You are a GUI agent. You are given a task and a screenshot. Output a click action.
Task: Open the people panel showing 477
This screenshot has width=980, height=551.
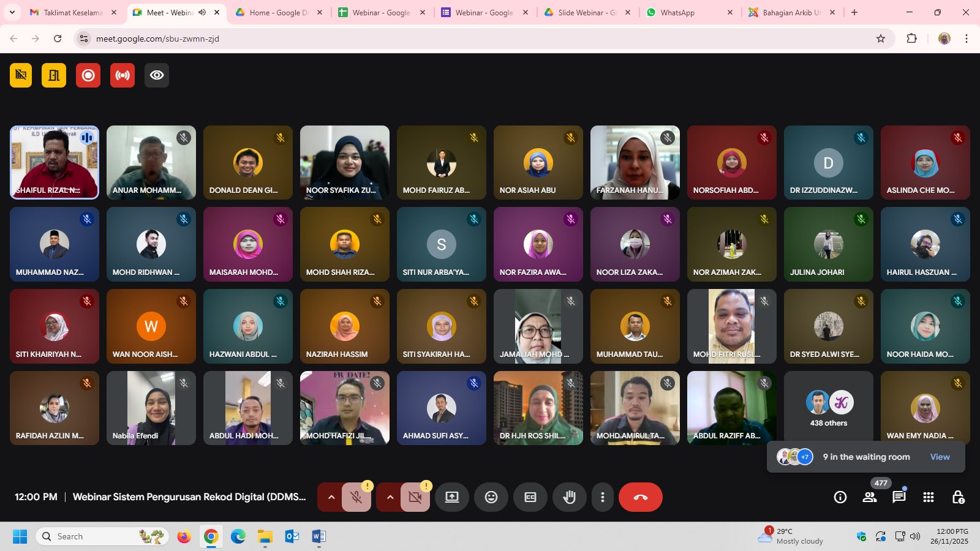point(870,497)
